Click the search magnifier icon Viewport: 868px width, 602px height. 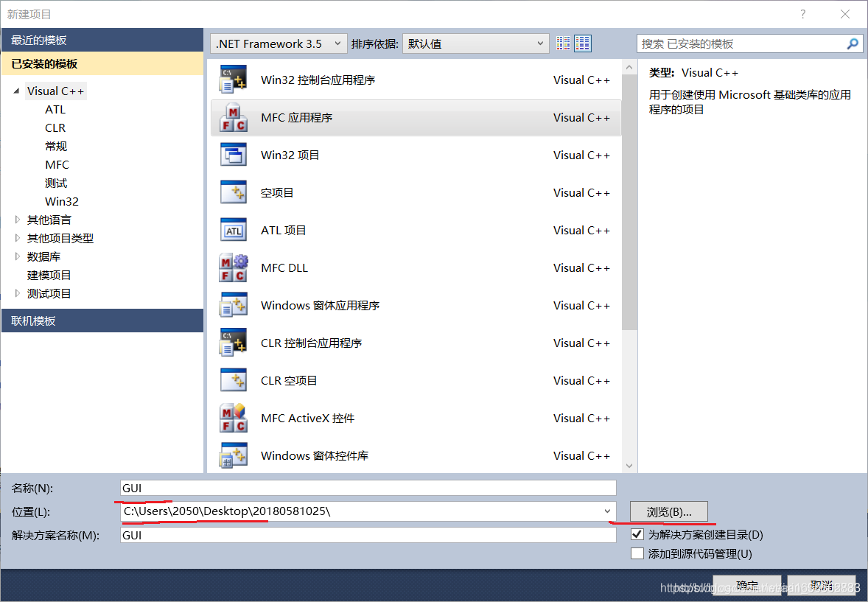click(x=853, y=43)
